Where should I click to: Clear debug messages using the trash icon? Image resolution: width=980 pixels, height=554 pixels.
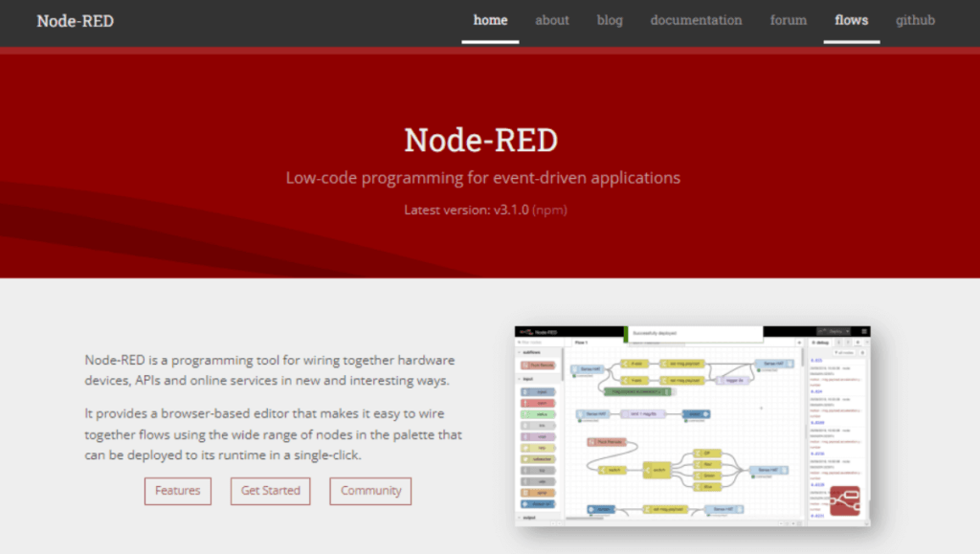(863, 352)
